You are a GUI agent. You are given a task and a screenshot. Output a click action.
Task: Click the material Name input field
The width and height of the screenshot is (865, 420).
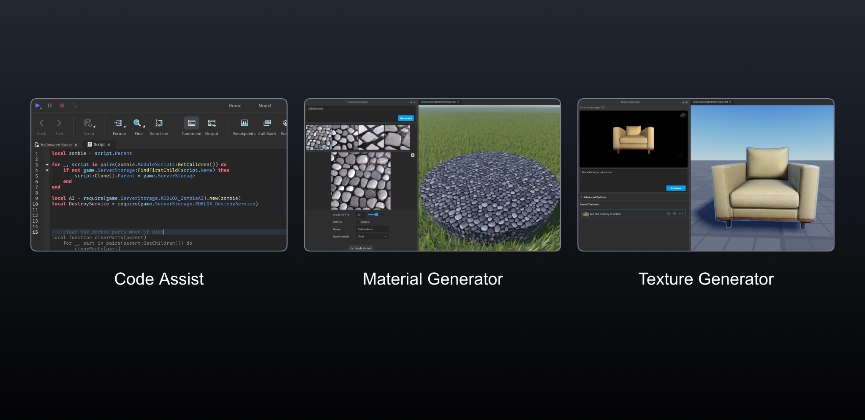(373, 228)
